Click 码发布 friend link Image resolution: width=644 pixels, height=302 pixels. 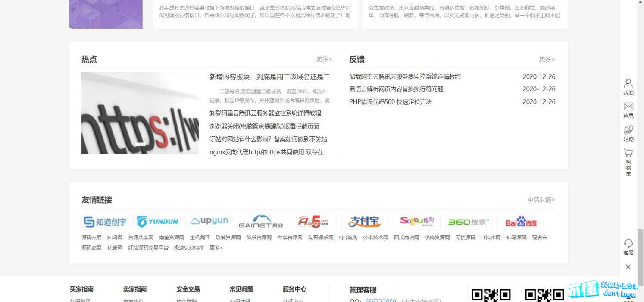(540, 237)
